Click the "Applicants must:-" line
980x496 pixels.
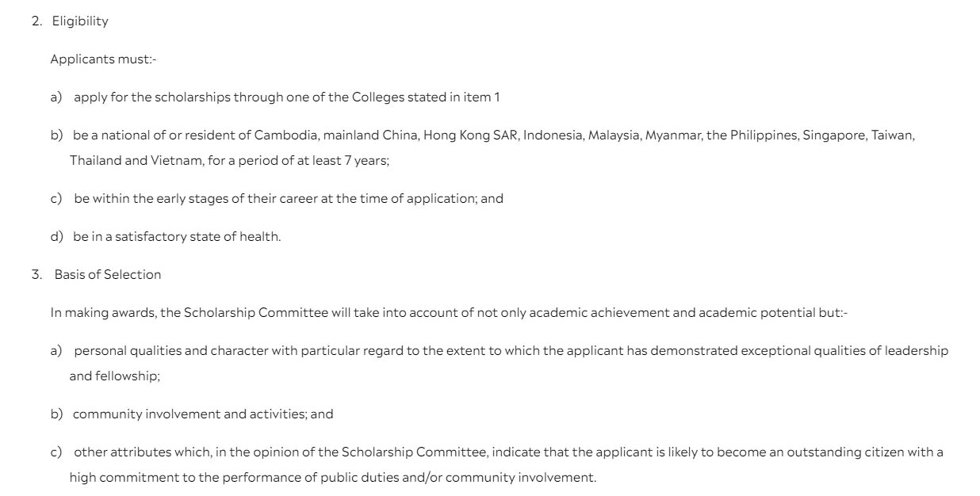[x=103, y=59]
